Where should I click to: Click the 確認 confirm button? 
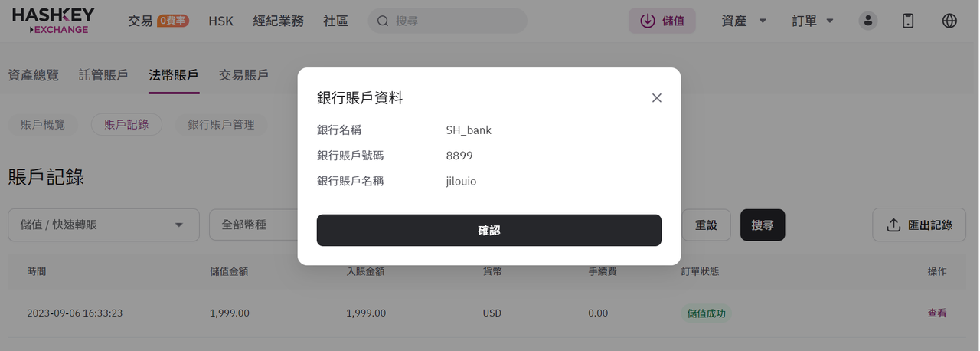point(489,230)
